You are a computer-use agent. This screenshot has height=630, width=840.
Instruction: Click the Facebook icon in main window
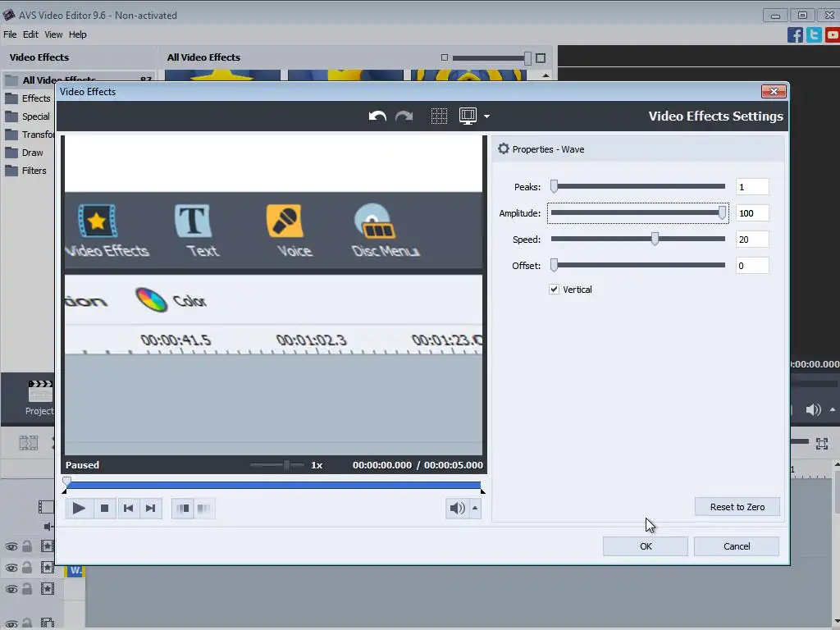(795, 34)
